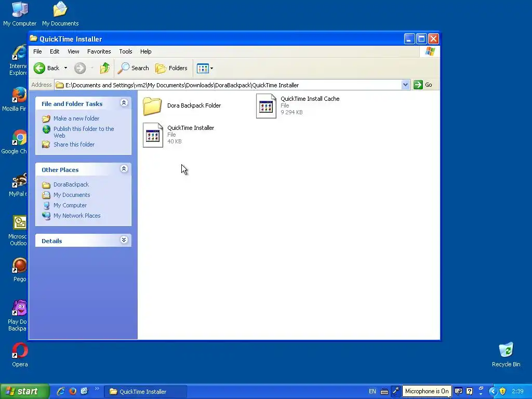Select Google Chrome desktop shortcut
Viewport: 532px width, 399px height.
tap(15, 142)
